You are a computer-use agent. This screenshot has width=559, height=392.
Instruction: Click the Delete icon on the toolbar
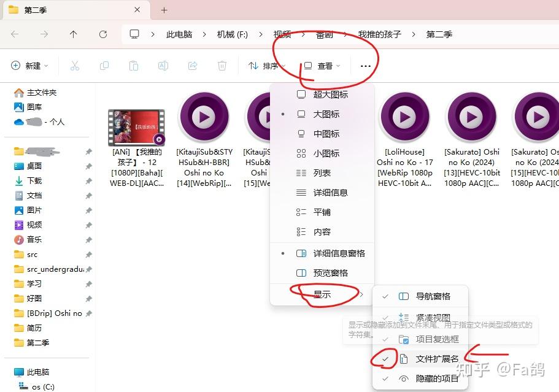click(222, 66)
